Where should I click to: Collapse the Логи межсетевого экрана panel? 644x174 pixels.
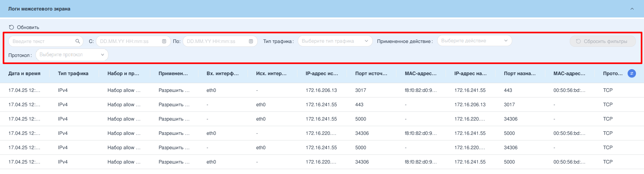[632, 9]
